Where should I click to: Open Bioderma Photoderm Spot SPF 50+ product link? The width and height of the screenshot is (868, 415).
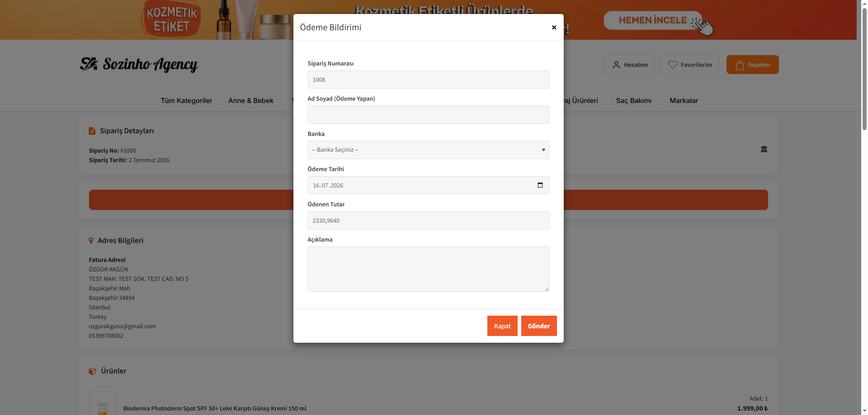click(x=215, y=408)
